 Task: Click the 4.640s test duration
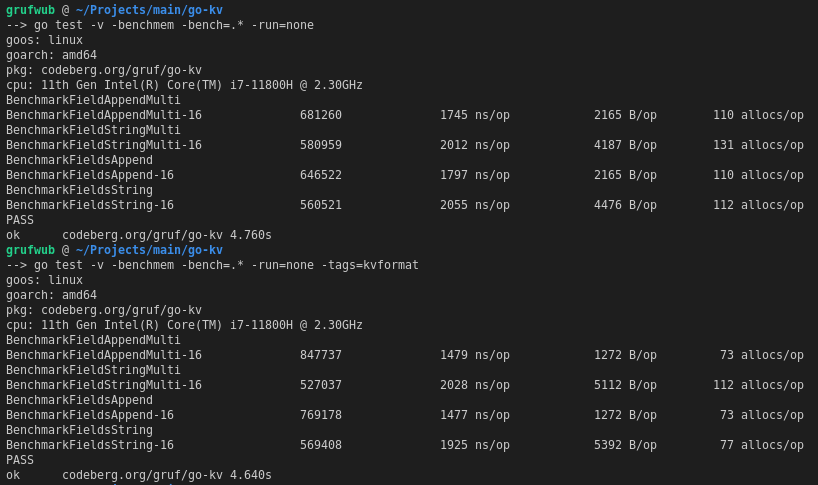pyautogui.click(x=251, y=475)
